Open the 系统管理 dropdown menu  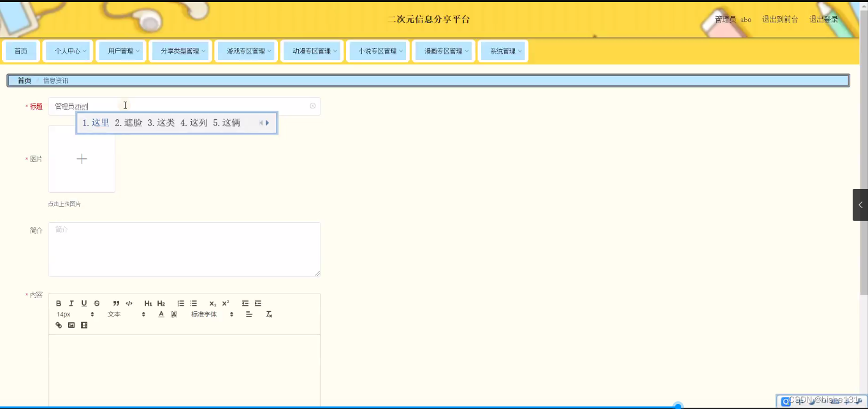(x=503, y=50)
